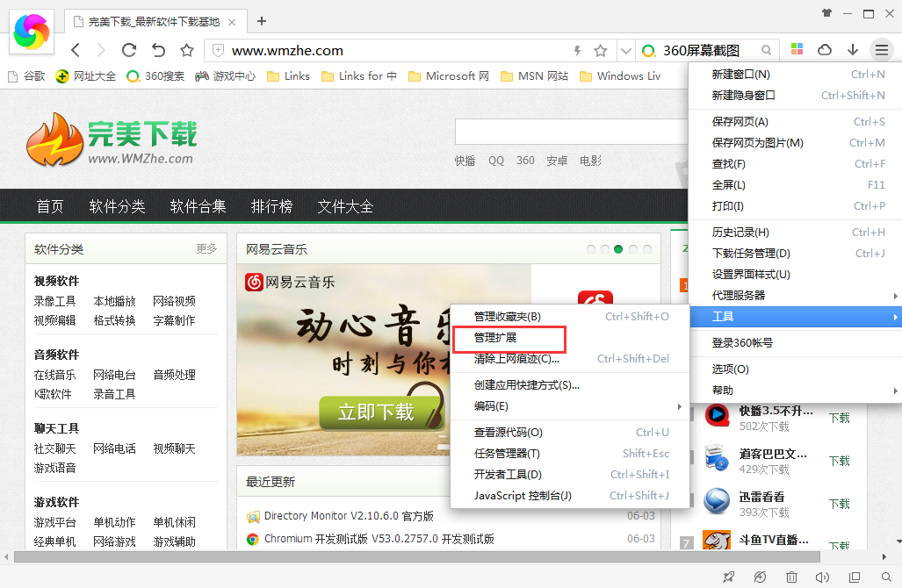Open the 谷歌 bookmark
902x588 pixels.
[26, 75]
